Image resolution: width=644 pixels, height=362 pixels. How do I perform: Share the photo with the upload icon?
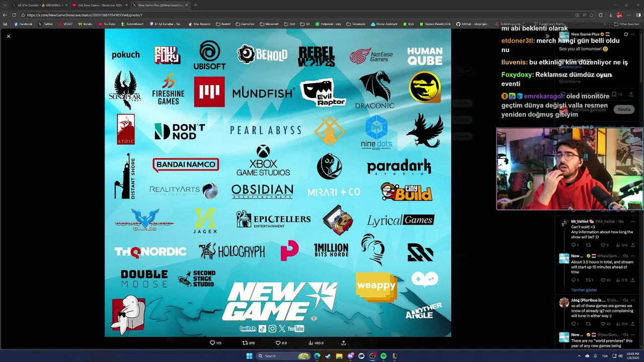coord(344,343)
